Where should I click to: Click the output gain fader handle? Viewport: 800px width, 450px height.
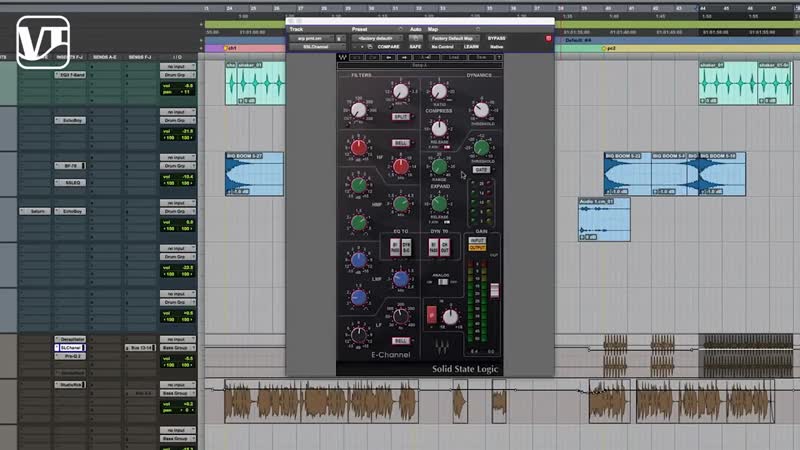(494, 290)
